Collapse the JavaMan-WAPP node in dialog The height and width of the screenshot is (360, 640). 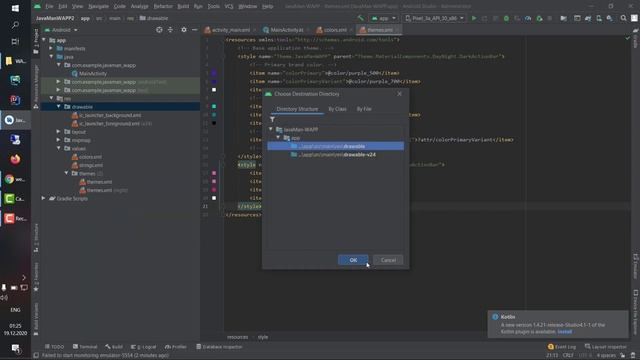(x=271, y=129)
